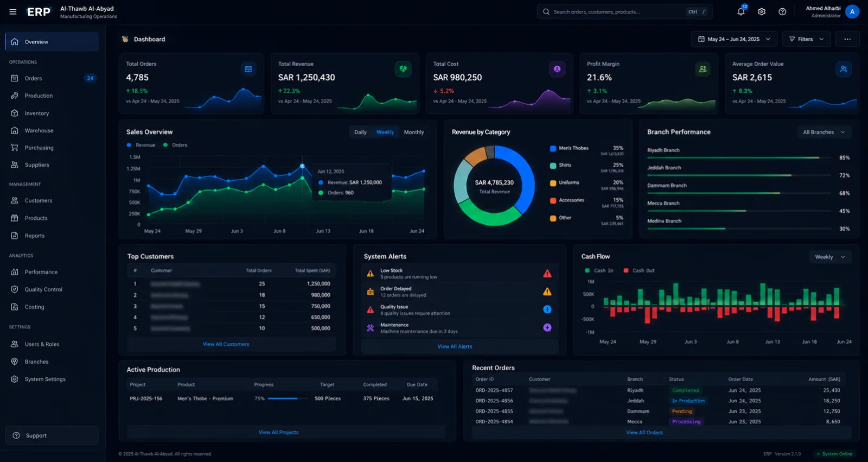Viewport: 868px width, 462px height.
Task: Open the hamburger menu icon
Action: click(x=13, y=11)
